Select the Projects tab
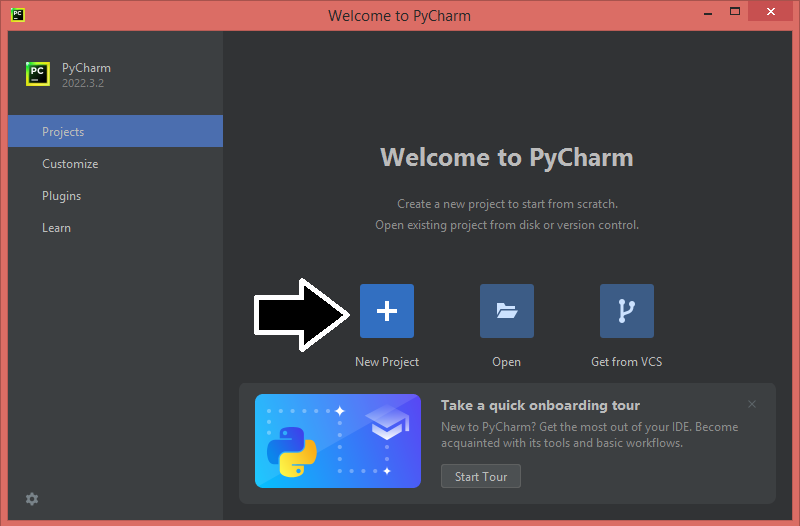The height and width of the screenshot is (526, 800). click(x=115, y=131)
